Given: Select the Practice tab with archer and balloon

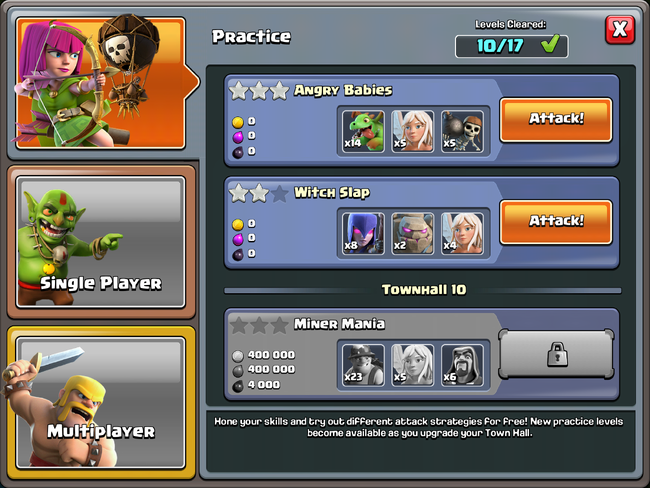Looking at the screenshot, I should (x=100, y=83).
